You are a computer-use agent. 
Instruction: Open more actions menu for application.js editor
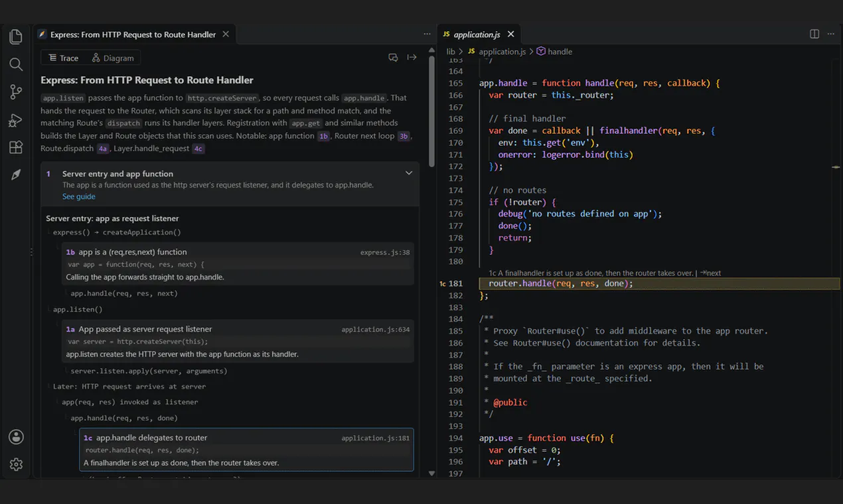click(x=831, y=34)
